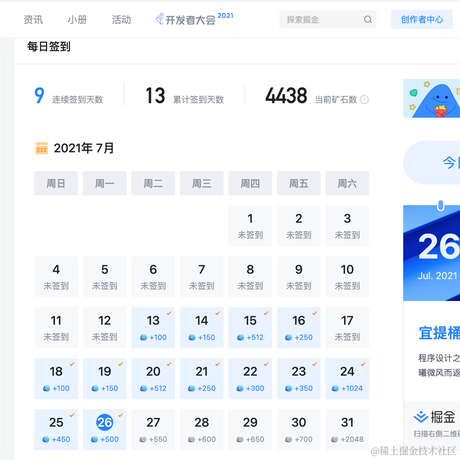
Task: Click the 开发者大会 logo icon
Action: pos(160,19)
